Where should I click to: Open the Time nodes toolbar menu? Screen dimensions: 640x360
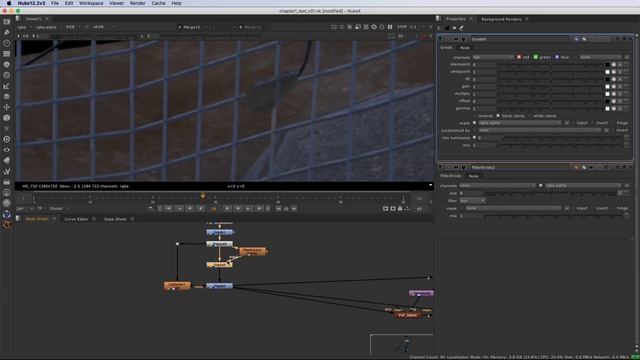click(x=7, y=43)
